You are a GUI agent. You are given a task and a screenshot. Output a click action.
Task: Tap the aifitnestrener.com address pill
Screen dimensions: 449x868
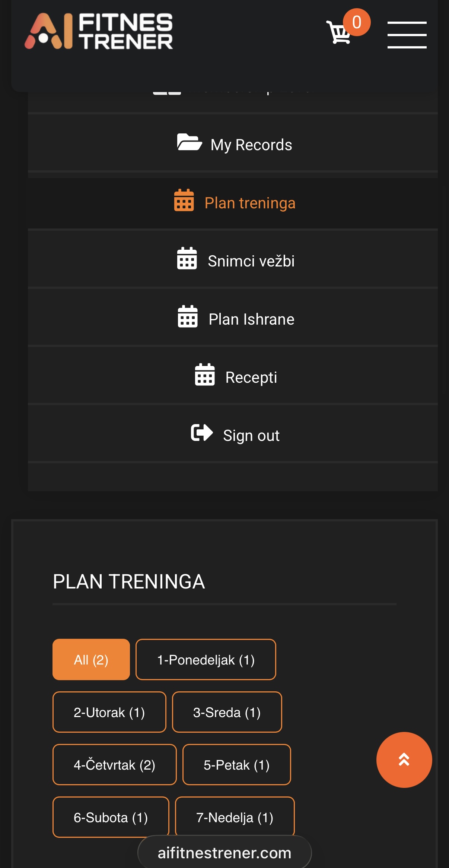(224, 852)
